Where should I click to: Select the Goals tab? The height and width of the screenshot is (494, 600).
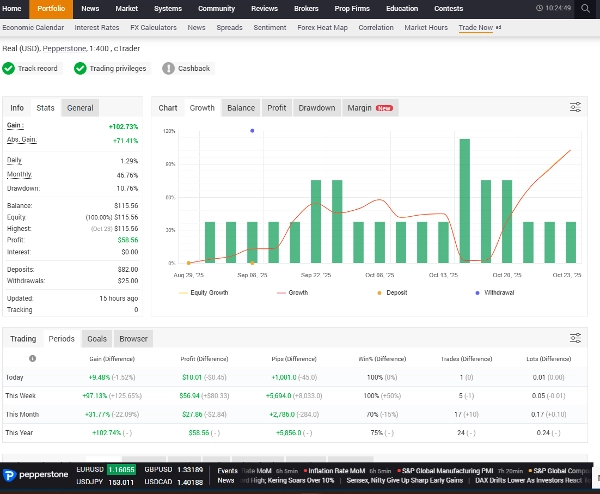(x=96, y=339)
